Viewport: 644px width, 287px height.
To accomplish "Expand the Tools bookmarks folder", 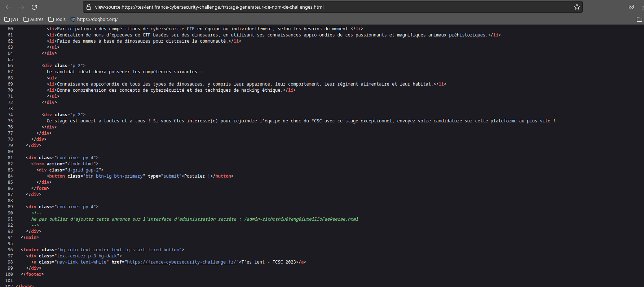I will [57, 19].
